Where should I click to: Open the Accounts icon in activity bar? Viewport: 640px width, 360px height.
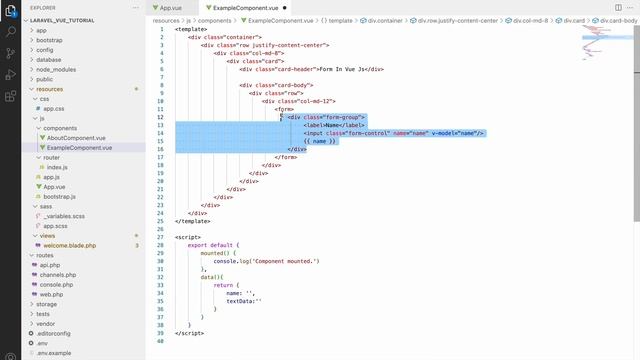pyautogui.click(x=11, y=357)
